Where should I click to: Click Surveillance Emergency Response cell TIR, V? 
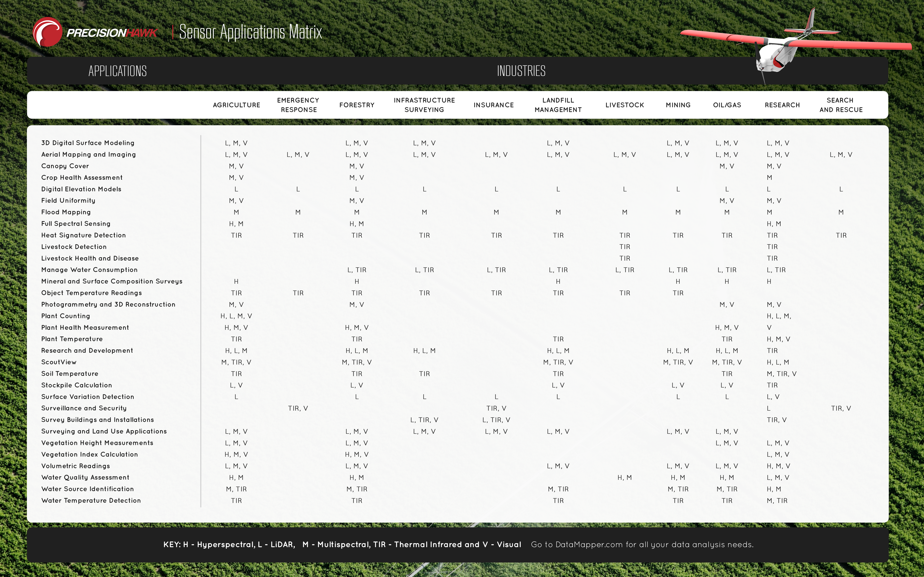coord(298,408)
